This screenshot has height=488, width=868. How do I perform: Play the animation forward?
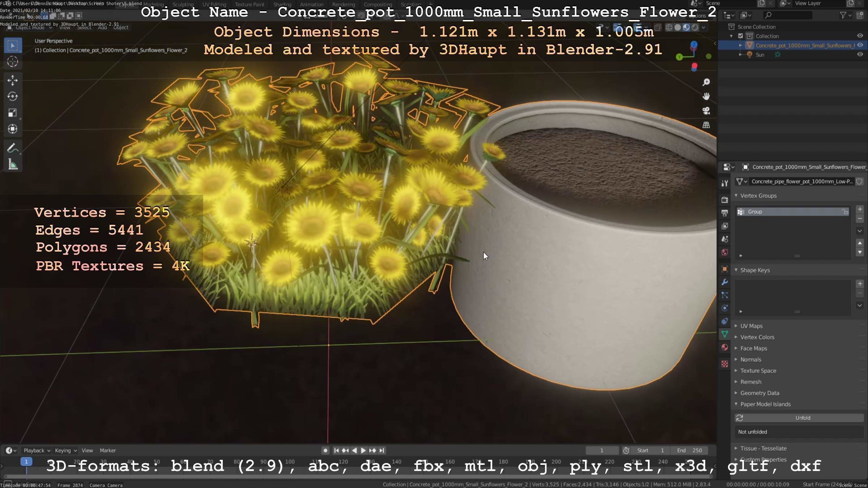[363, 450]
